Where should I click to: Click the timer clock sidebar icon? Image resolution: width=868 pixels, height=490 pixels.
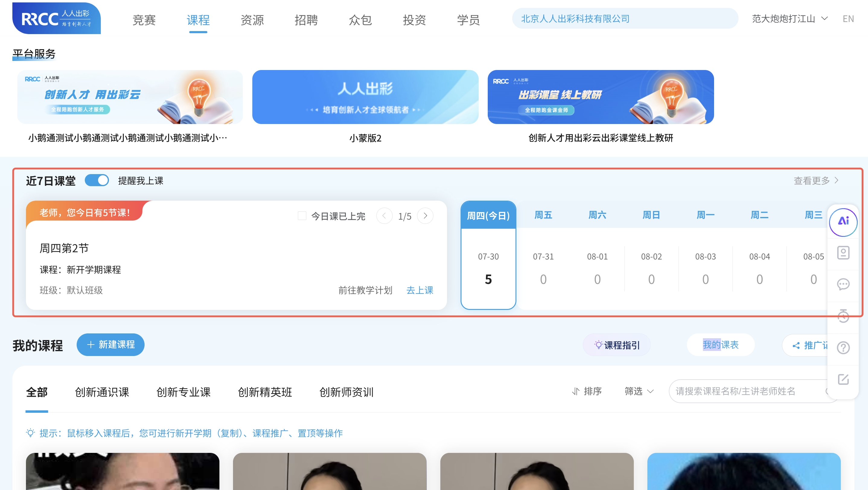[x=843, y=316]
